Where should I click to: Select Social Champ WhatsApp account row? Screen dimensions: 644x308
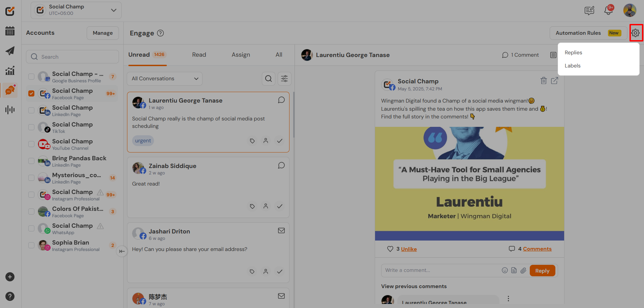point(72,228)
